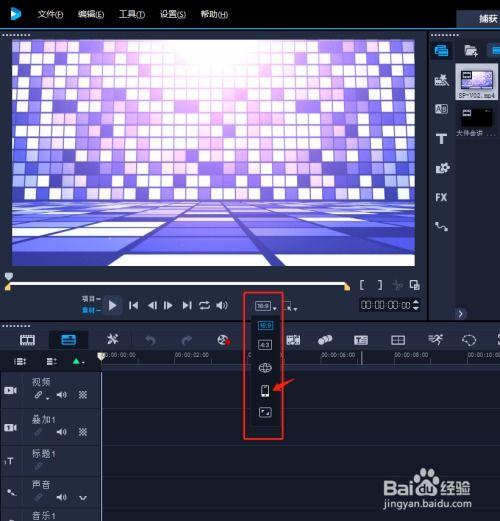Image resolution: width=500 pixels, height=521 pixels.
Task: Choose the bottom aspect ratio option in list
Action: tap(265, 413)
